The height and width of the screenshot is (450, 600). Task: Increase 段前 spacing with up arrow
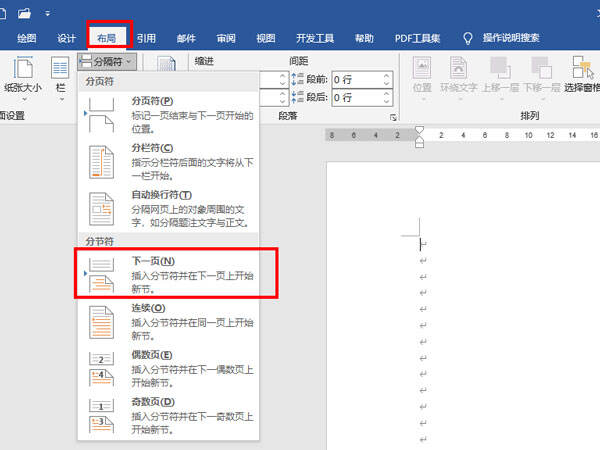click(387, 76)
